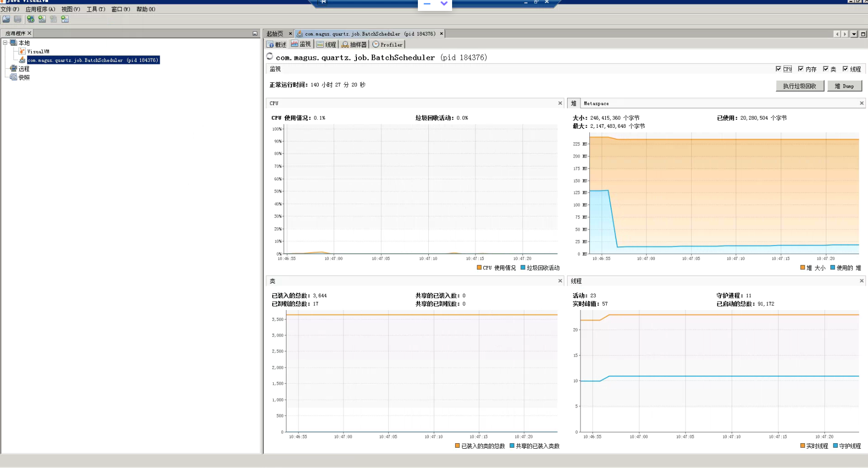This screenshot has height=468, width=868.
Task: Uncheck the 类 chart checkbox
Action: pos(825,69)
